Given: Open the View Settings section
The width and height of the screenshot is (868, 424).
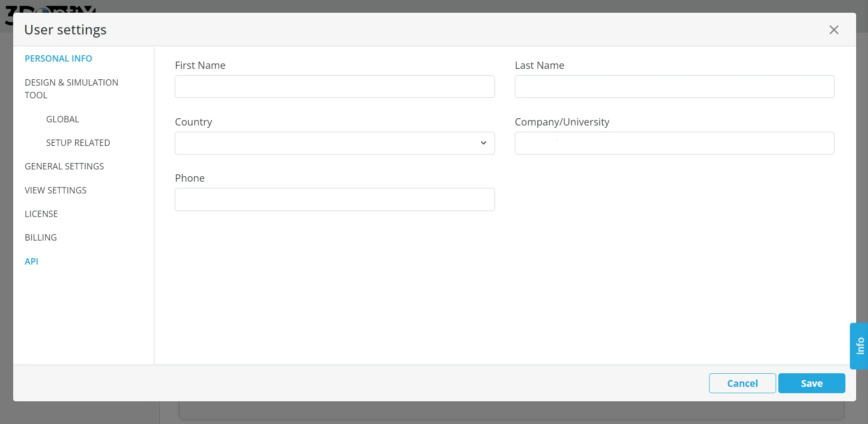Looking at the screenshot, I should click(x=56, y=190).
